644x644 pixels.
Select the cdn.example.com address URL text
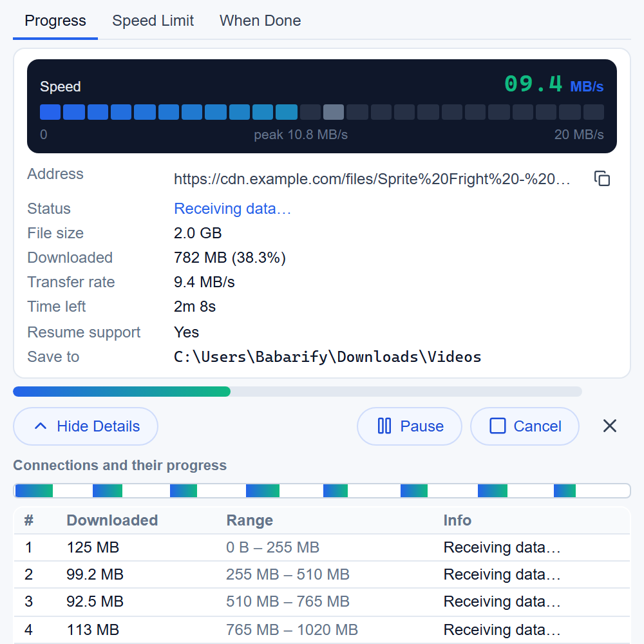click(x=372, y=179)
